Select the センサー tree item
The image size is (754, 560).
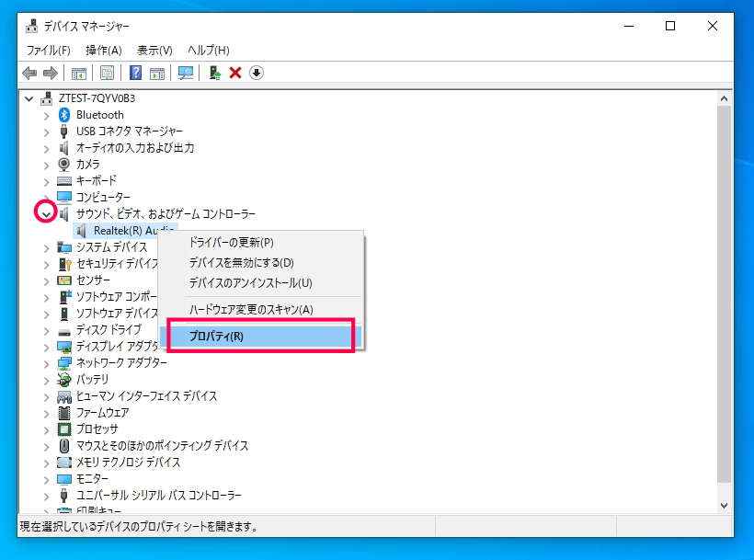(93, 280)
